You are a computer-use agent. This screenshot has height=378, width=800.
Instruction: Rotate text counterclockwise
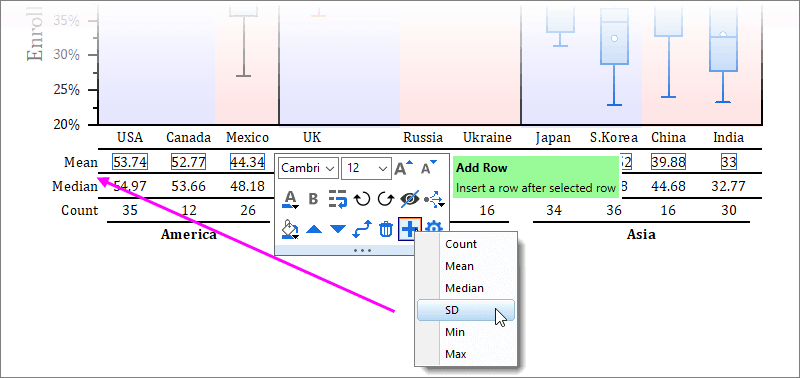click(x=362, y=198)
